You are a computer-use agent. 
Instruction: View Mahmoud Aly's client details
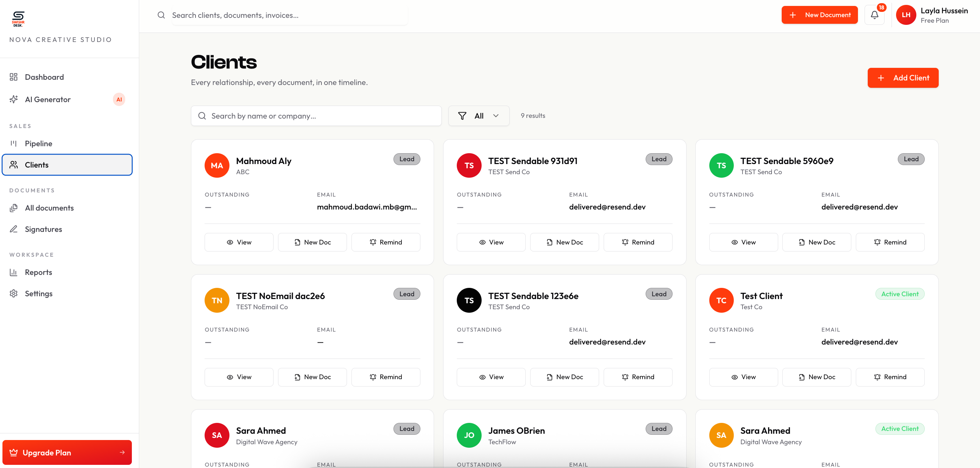239,242
